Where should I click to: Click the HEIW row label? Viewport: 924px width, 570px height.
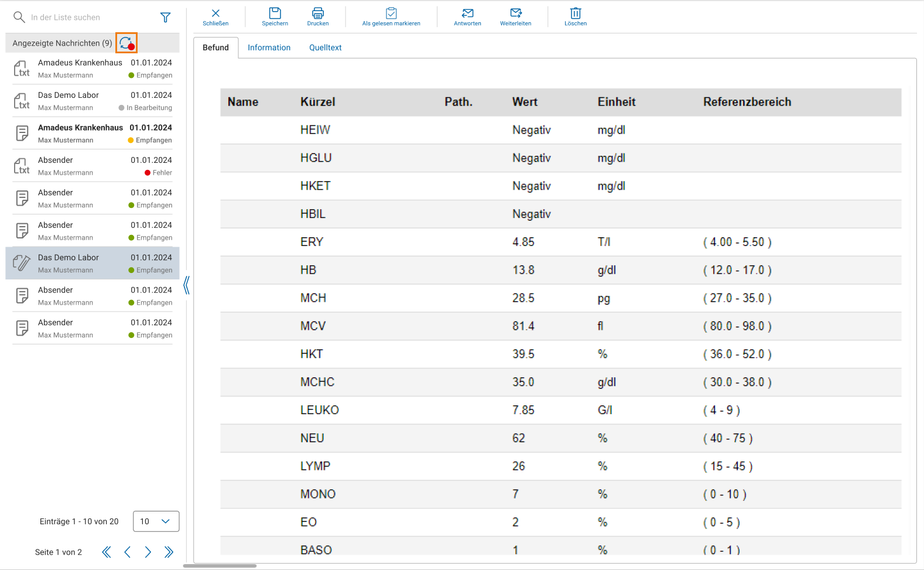(315, 130)
